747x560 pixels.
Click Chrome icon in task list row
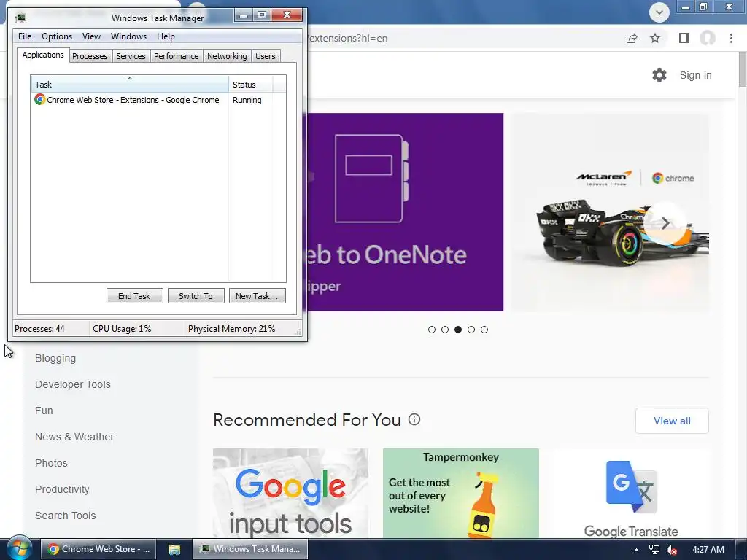coord(40,99)
